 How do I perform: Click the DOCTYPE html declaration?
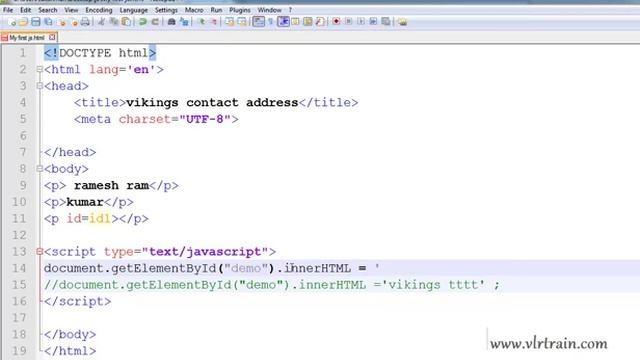click(100, 53)
